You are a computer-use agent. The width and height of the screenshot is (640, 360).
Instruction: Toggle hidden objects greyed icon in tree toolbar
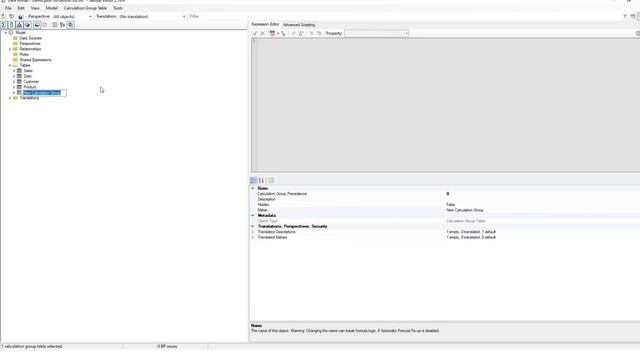pos(45,25)
